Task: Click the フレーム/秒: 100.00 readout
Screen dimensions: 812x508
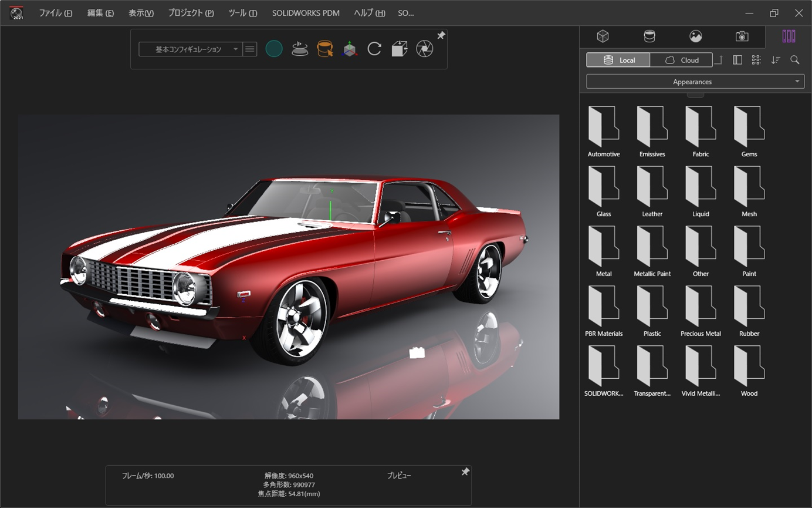Action: (148, 476)
